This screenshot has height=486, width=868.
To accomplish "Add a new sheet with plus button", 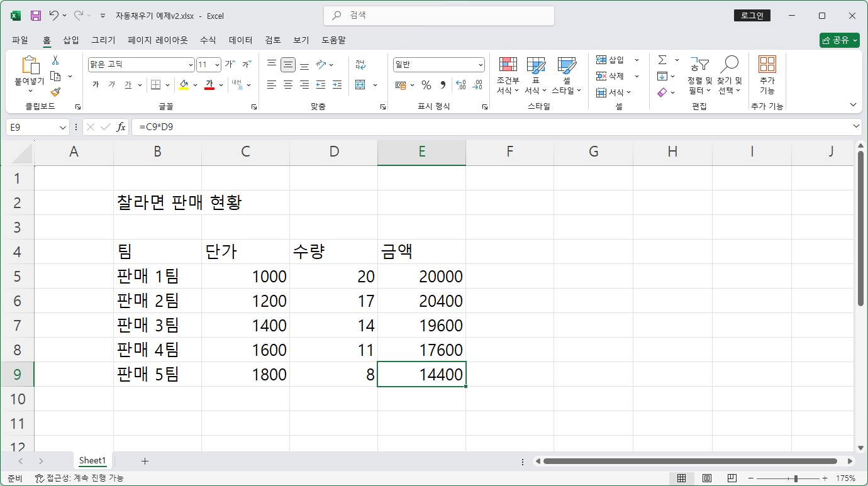I will (x=145, y=461).
